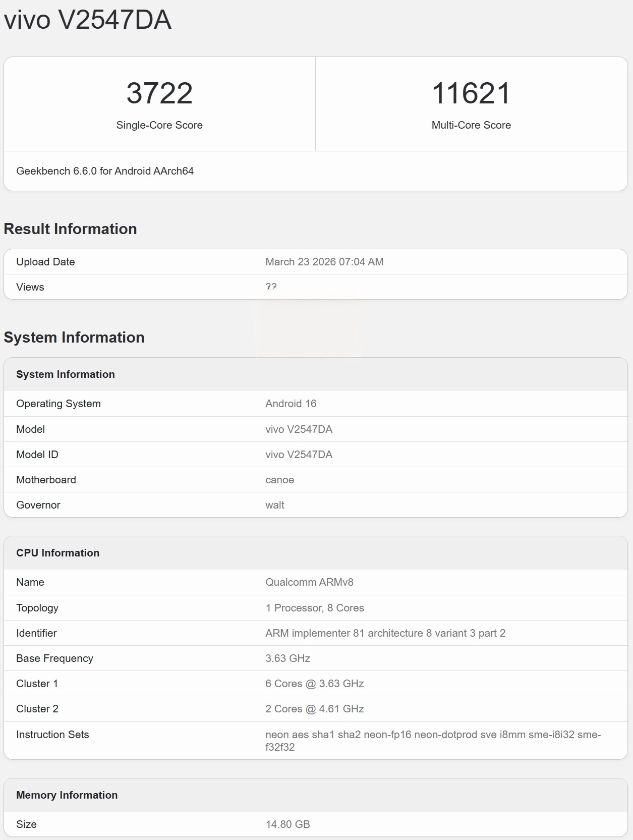Click the Views row value
This screenshot has width=633, height=840.
(x=271, y=287)
